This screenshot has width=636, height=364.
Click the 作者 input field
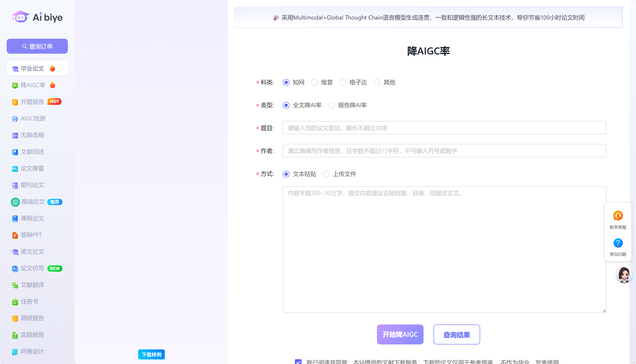tap(444, 151)
